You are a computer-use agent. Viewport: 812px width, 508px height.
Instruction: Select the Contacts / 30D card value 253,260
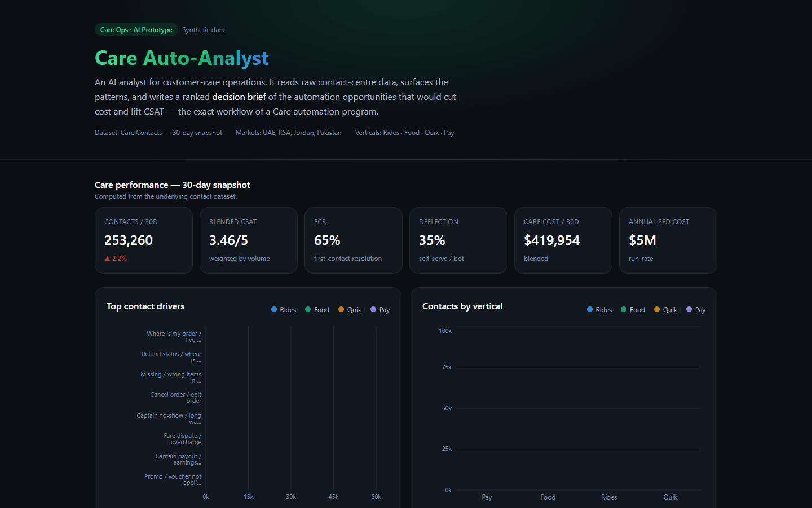tap(129, 240)
